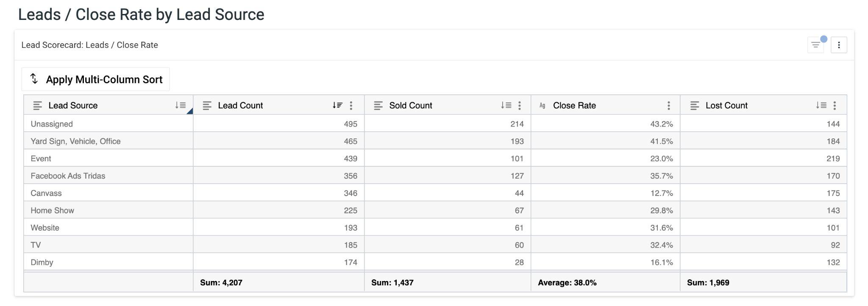Toggle Lead Count descending sort icon
This screenshot has height=306, width=868.
click(337, 105)
